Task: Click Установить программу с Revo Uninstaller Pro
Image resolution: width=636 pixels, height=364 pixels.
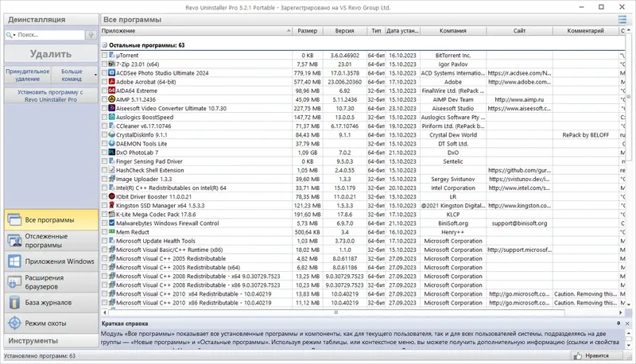Action: coord(51,95)
